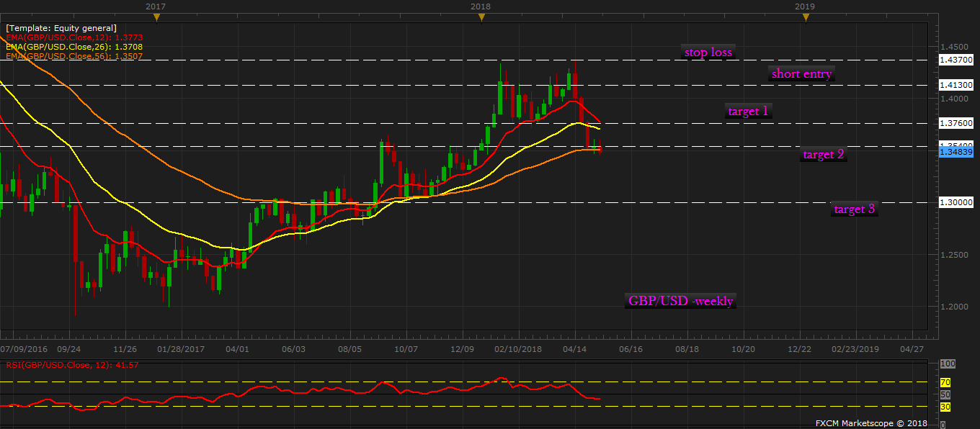Click the 'target 2' annotation
This screenshot has width=980, height=429.
823,154
